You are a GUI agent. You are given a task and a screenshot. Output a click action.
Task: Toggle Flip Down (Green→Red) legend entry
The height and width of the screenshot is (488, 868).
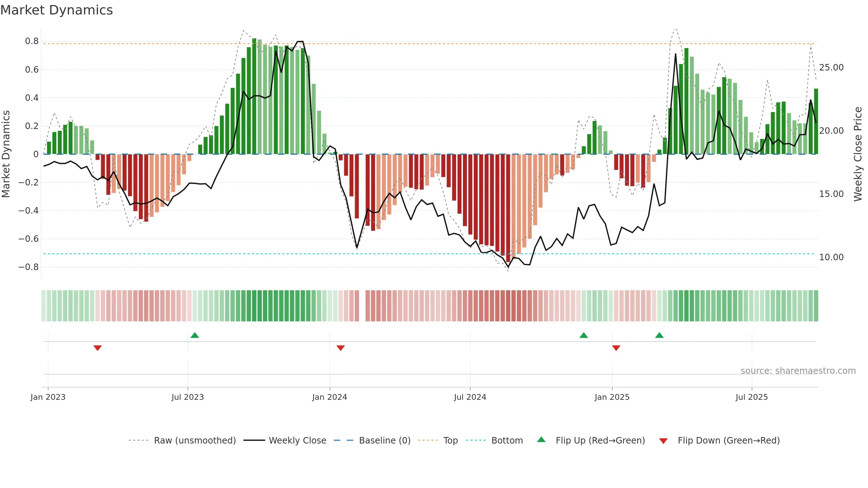[x=719, y=440]
